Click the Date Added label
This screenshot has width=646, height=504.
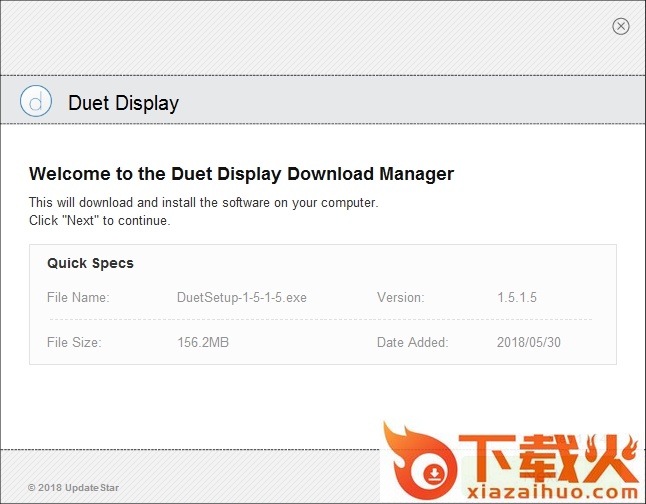(412, 342)
